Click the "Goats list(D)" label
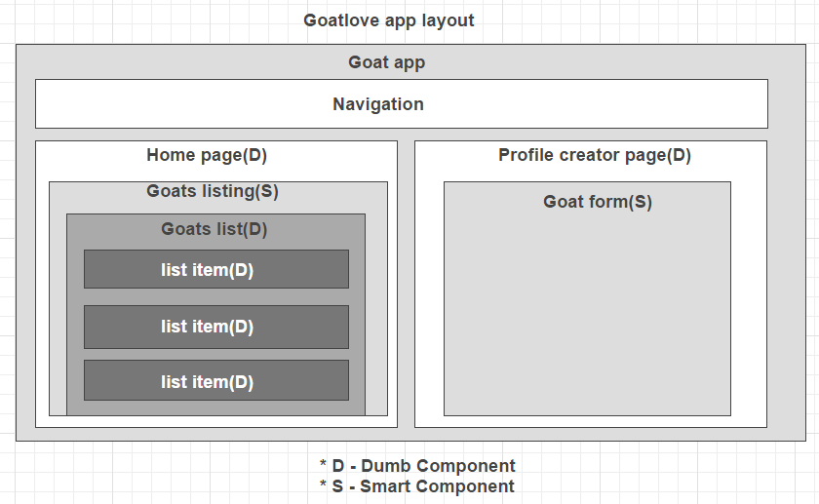Viewport: 819px width, 504px height. [x=214, y=230]
